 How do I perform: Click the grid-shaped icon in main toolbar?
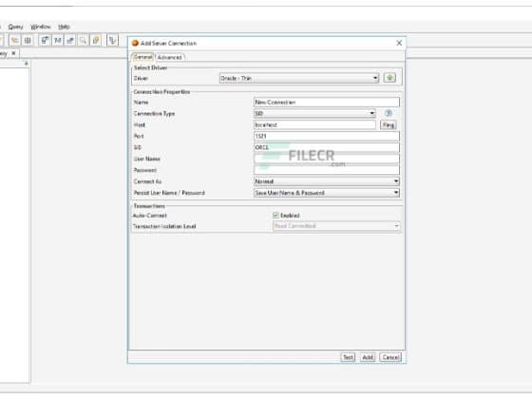pos(28,40)
